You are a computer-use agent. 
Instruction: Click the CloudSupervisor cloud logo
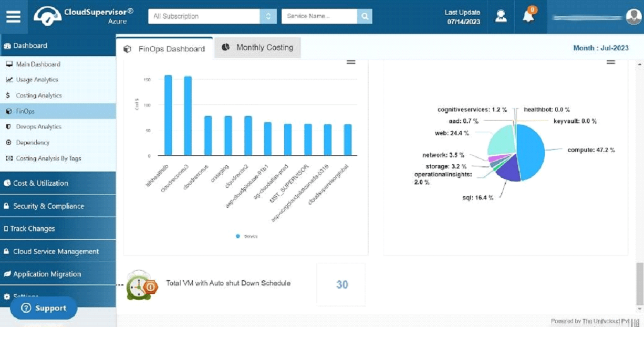coord(47,16)
